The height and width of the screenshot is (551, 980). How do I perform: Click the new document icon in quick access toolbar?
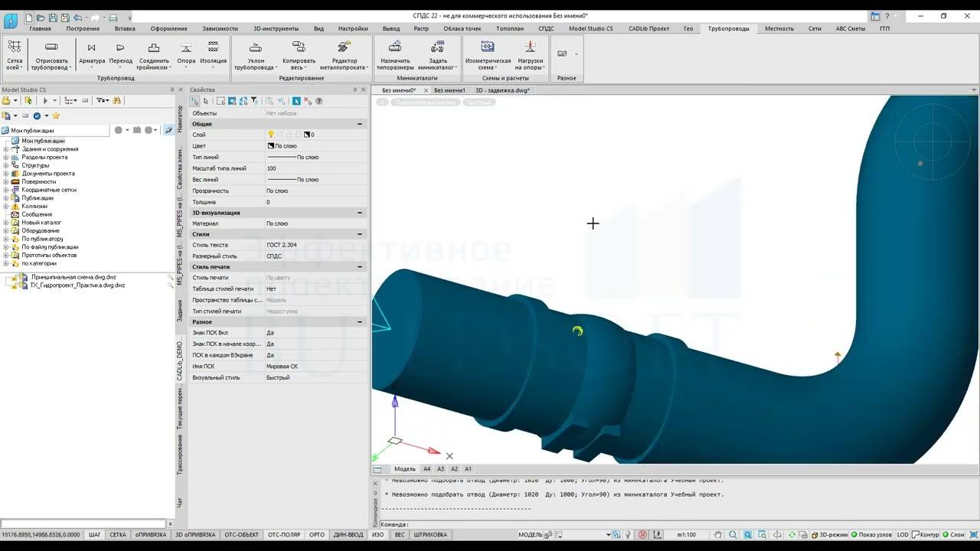click(x=29, y=17)
